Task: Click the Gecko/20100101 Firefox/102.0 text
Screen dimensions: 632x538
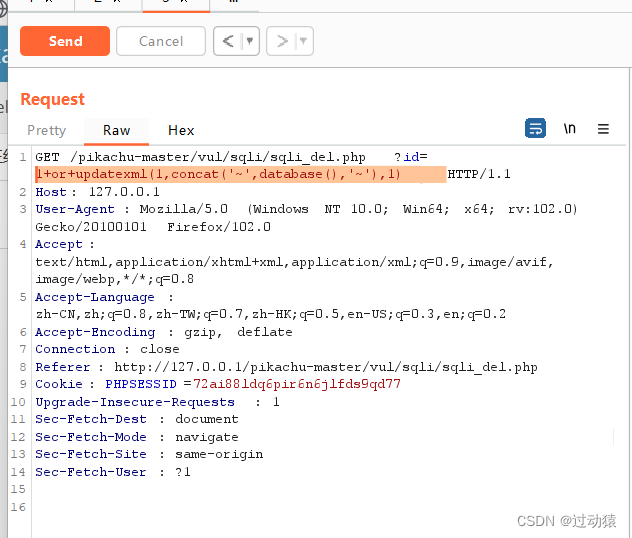Action: pos(153,227)
